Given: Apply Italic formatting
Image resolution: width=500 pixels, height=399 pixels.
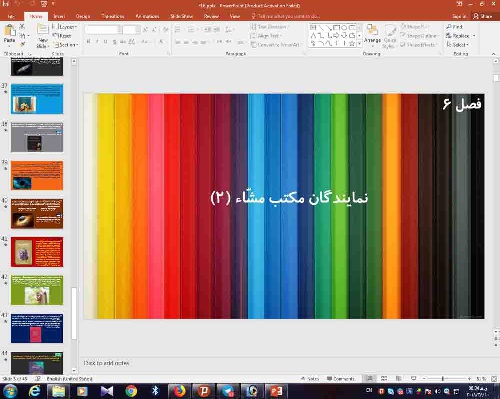Looking at the screenshot, I should pyautogui.click(x=97, y=42).
